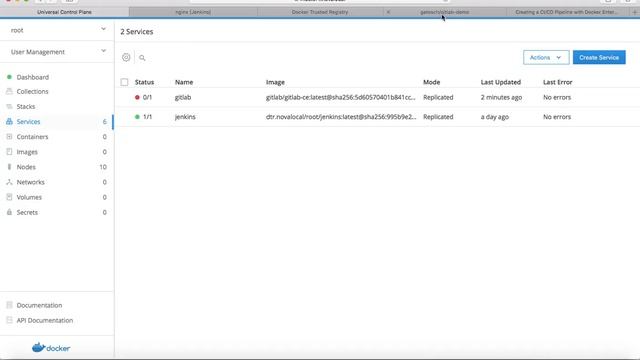This screenshot has width=640, height=360.
Task: Click the Services sidebar icon
Action: (9, 122)
